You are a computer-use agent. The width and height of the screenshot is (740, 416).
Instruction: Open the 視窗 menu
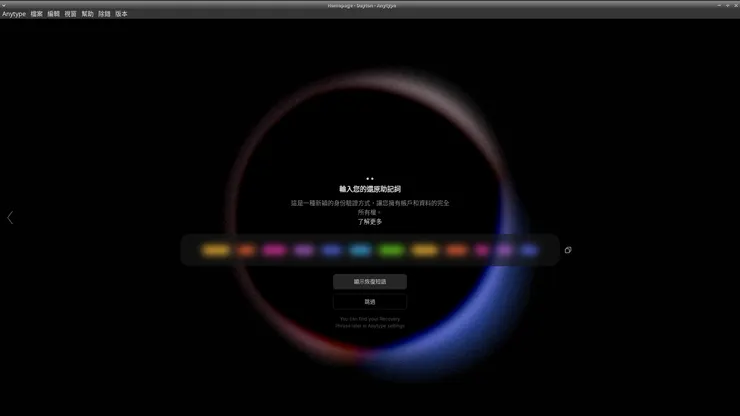(70, 14)
